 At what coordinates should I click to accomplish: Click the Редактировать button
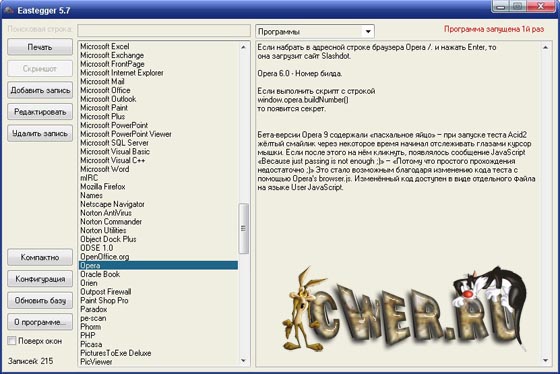point(40,112)
